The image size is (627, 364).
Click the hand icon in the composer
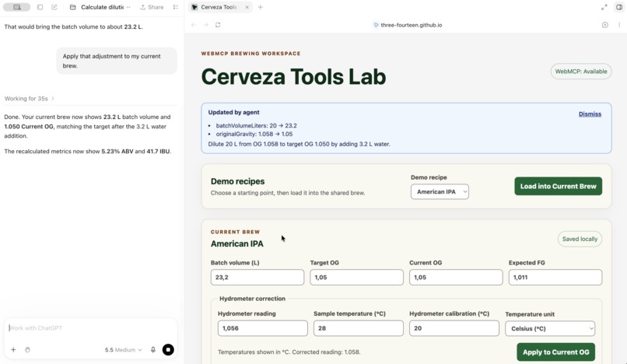coord(27,349)
